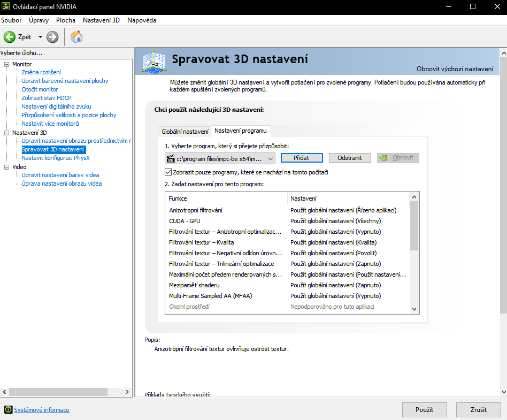Open the Back history dropdown arrow

point(40,37)
